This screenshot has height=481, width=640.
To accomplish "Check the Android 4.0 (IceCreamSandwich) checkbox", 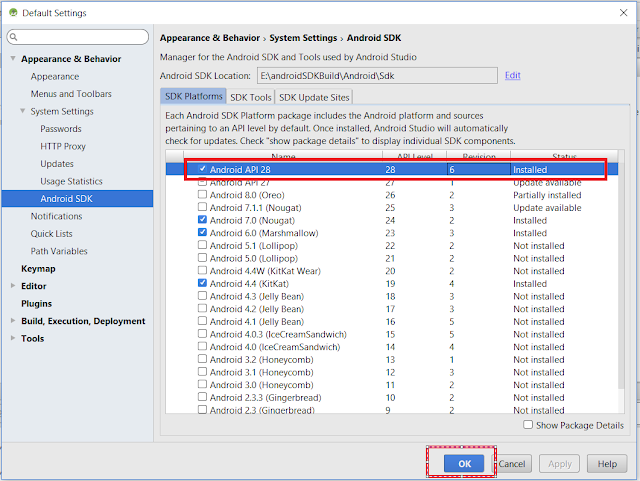I will point(202,346).
